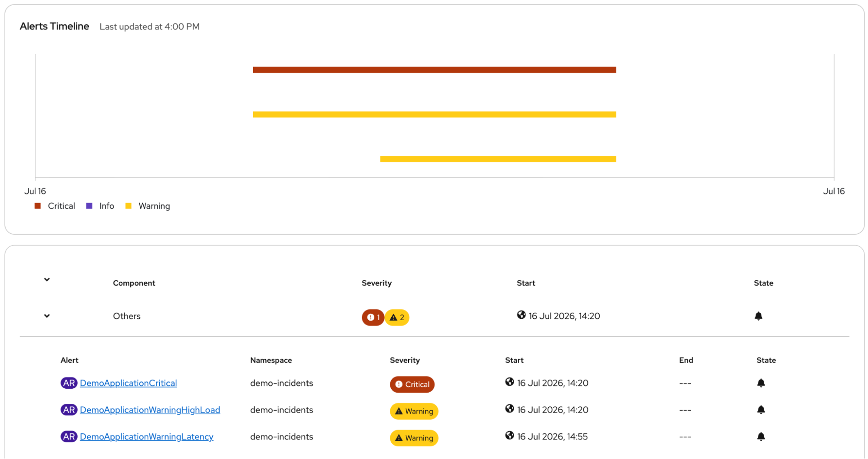Click the bell icon for DemoApplicationCritical row
868x459 pixels.
[761, 383]
